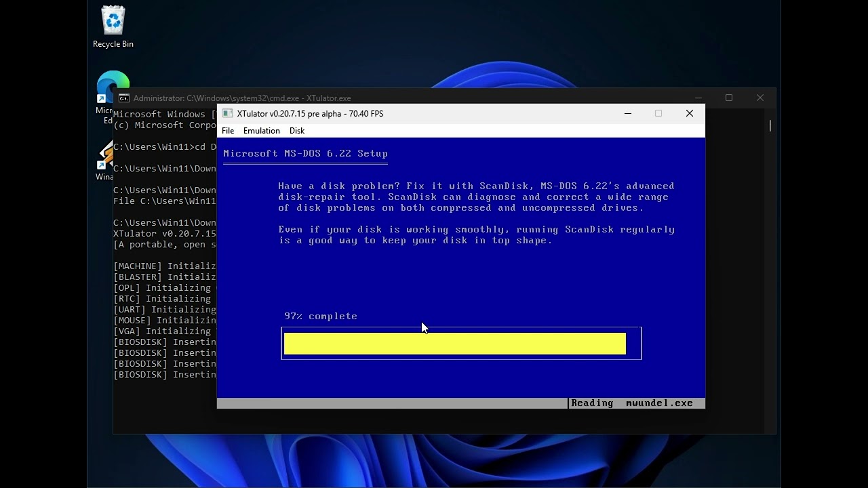The image size is (868, 488).
Task: Click the '[VGA] Initializing' line in cmd window
Action: [x=162, y=331]
